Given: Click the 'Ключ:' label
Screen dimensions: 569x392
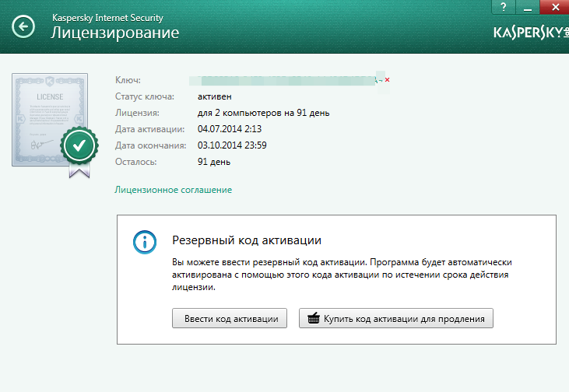Looking at the screenshot, I should click(128, 80).
